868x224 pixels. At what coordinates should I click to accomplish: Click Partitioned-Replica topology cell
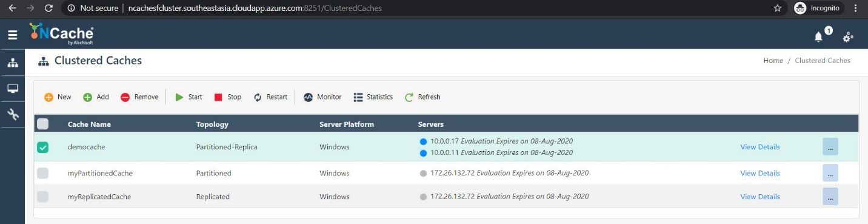point(227,147)
